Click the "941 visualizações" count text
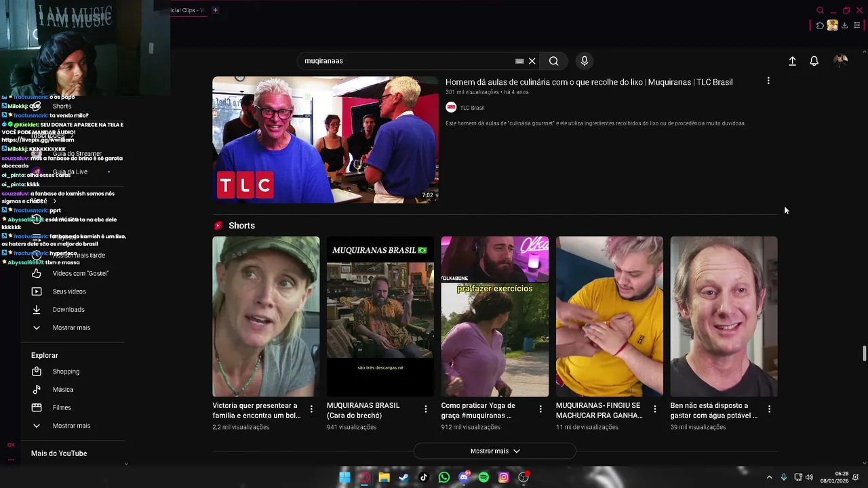This screenshot has height=488, width=868. coord(351,427)
